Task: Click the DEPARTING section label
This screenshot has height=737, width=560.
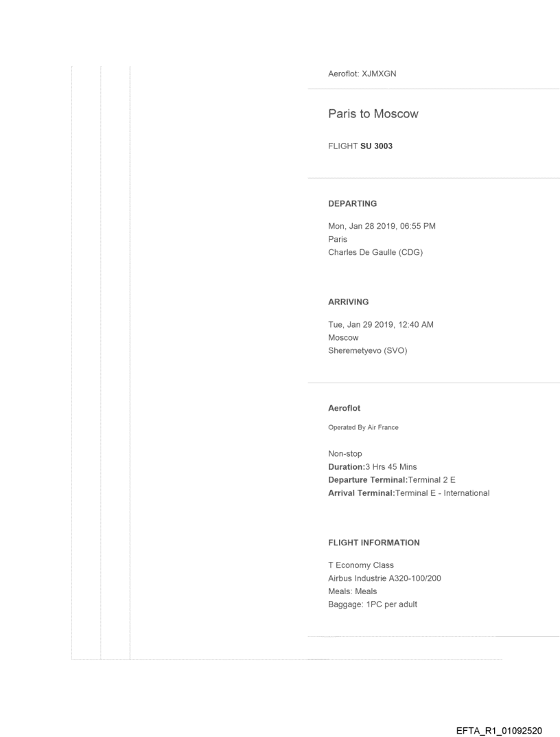Action: (x=352, y=203)
